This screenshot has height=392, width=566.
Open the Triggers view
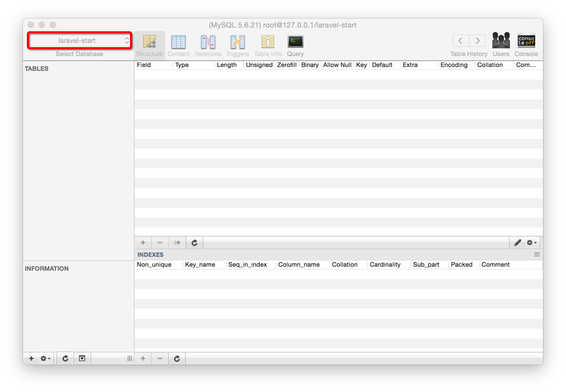coord(237,45)
